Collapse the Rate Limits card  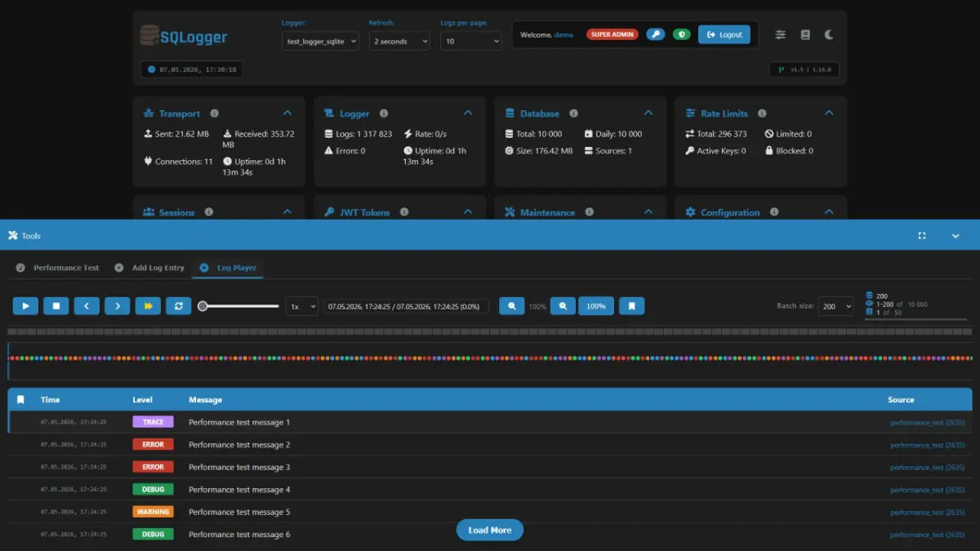point(829,113)
